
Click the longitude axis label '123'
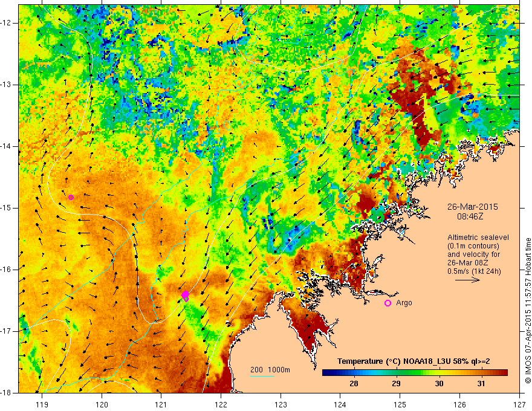[281, 404]
